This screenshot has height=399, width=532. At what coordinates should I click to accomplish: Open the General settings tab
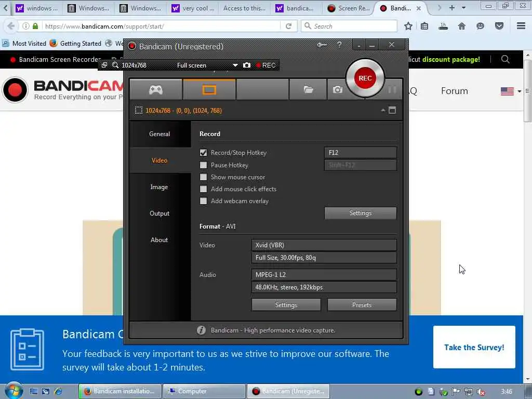point(159,134)
